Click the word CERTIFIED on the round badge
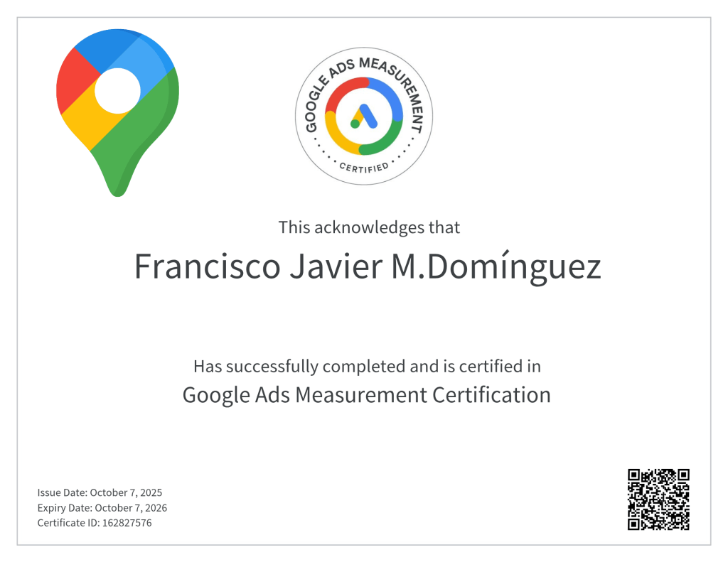This screenshot has height=562, width=728. tap(363, 167)
